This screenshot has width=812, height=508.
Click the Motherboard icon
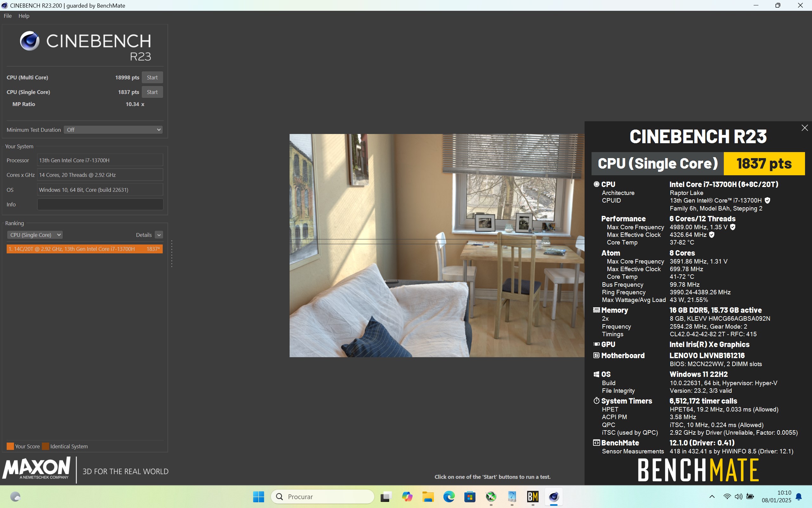596,356
